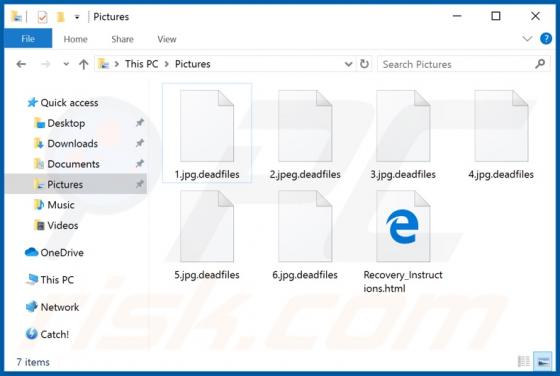Click the Properties quick access toolbar icon

[x=42, y=17]
